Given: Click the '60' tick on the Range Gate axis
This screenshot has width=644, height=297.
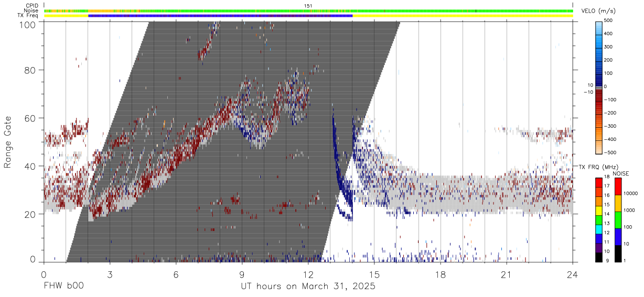Looking at the screenshot, I should (30, 118).
